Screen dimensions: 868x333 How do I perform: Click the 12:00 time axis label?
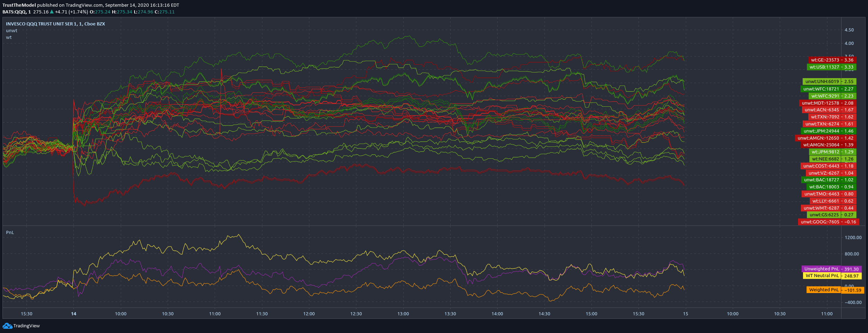309,314
